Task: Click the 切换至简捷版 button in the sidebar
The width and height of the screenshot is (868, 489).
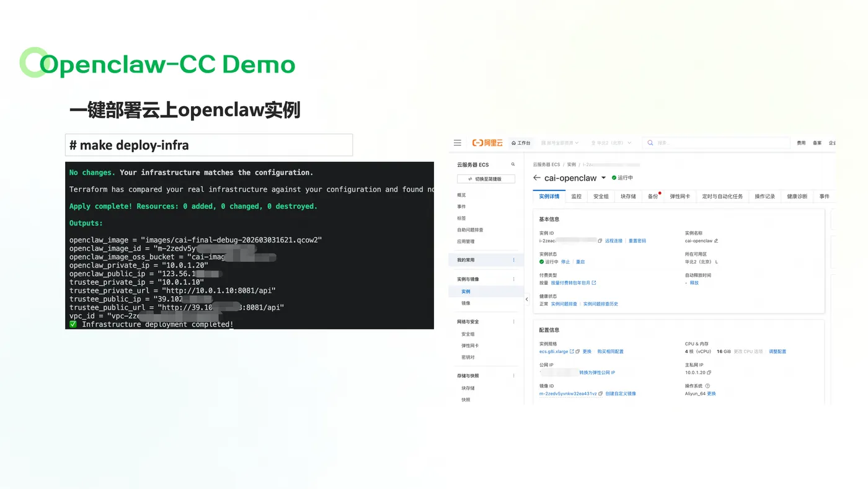Action: (486, 179)
